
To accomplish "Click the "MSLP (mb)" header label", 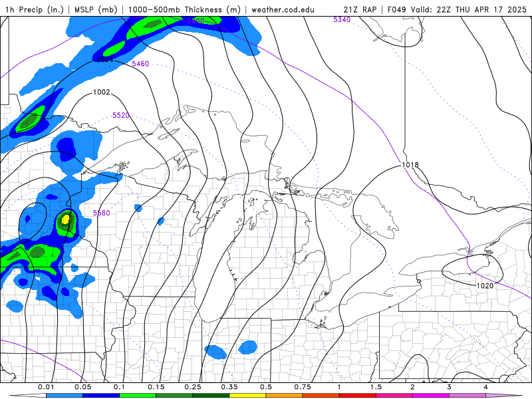I will point(95,9).
